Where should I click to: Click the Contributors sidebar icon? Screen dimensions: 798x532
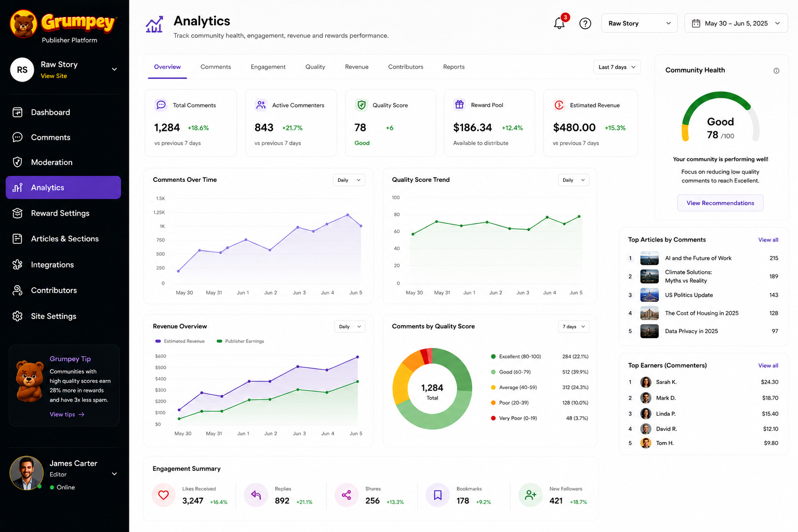18,290
